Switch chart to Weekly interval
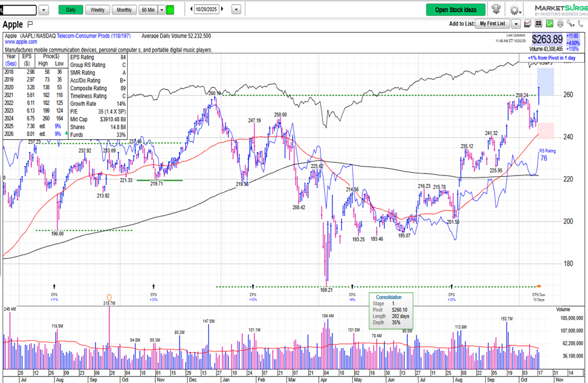588x383 pixels. click(x=97, y=10)
